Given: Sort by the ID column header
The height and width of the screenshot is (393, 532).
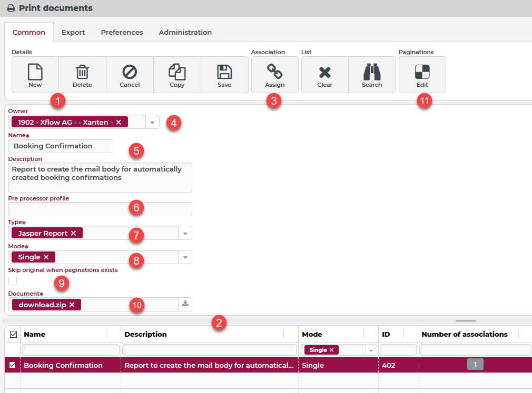Looking at the screenshot, I should tap(386, 335).
